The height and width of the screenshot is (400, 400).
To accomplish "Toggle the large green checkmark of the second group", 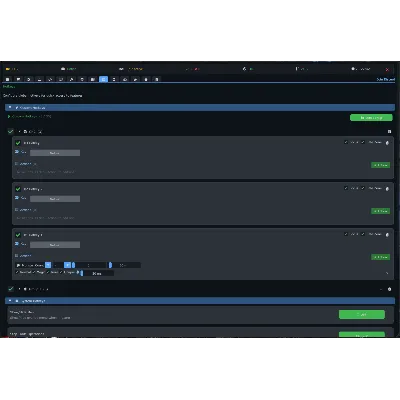I will click(x=11, y=289).
